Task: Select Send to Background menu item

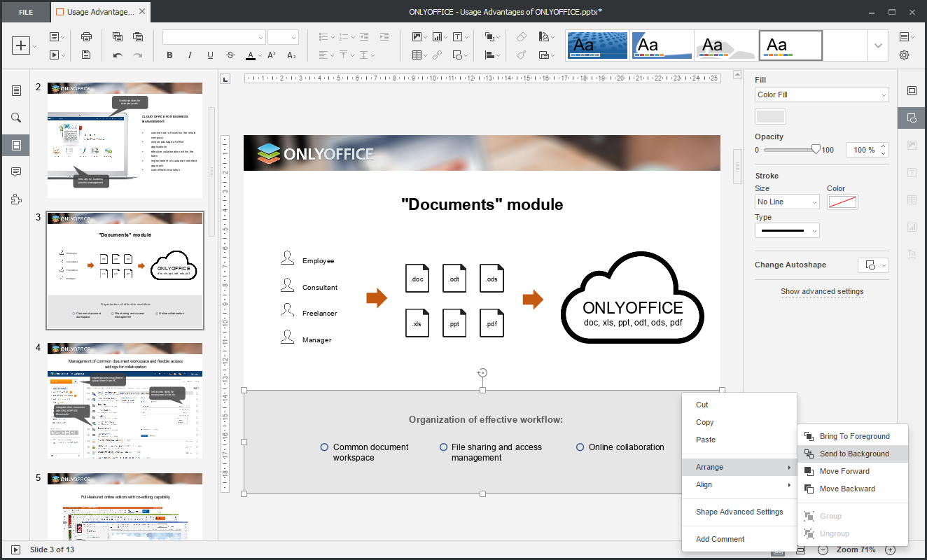Action: (853, 454)
